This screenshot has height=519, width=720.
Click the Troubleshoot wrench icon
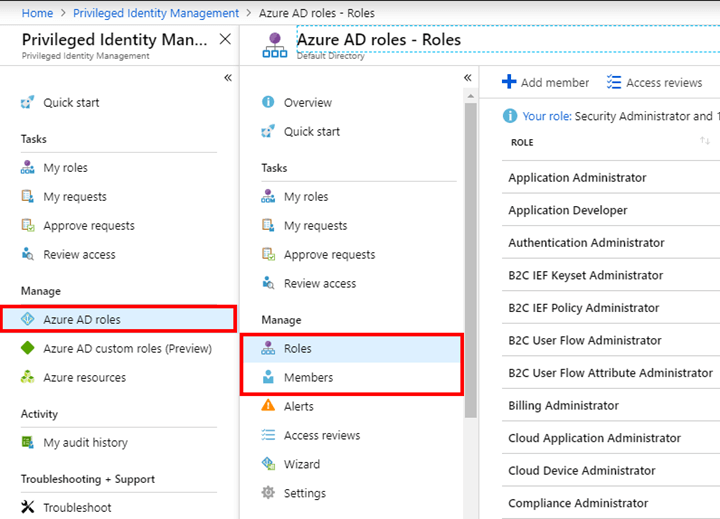tap(28, 507)
